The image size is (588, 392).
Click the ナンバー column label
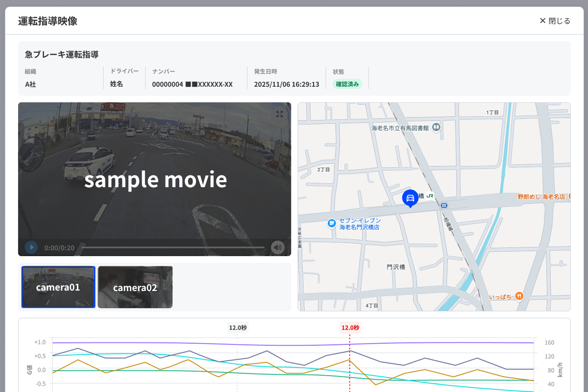164,71
